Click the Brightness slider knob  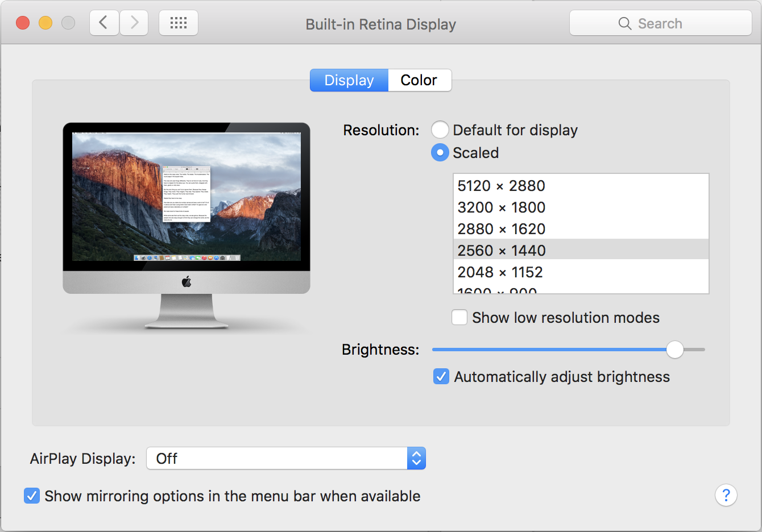click(x=675, y=350)
